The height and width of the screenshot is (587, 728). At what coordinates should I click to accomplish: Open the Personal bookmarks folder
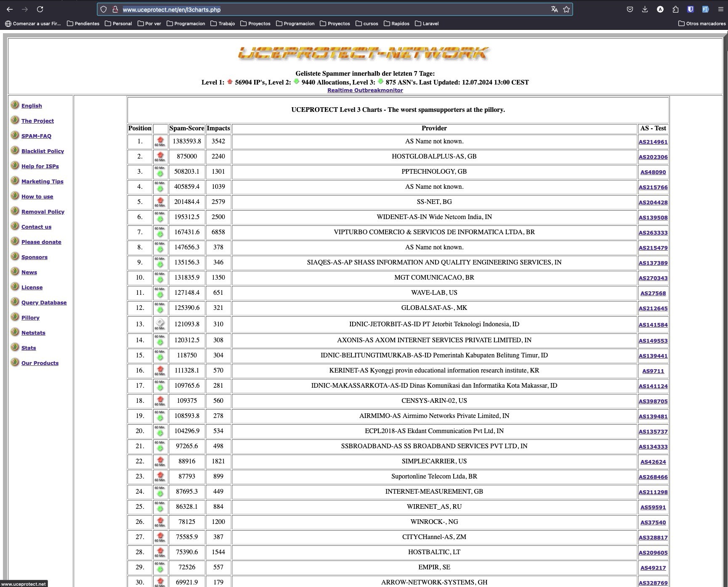pos(118,24)
